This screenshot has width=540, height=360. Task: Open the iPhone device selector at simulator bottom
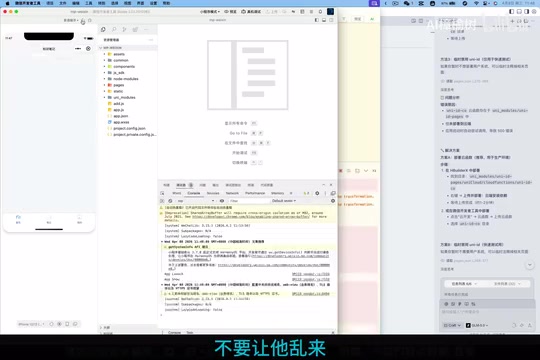tap(31, 324)
